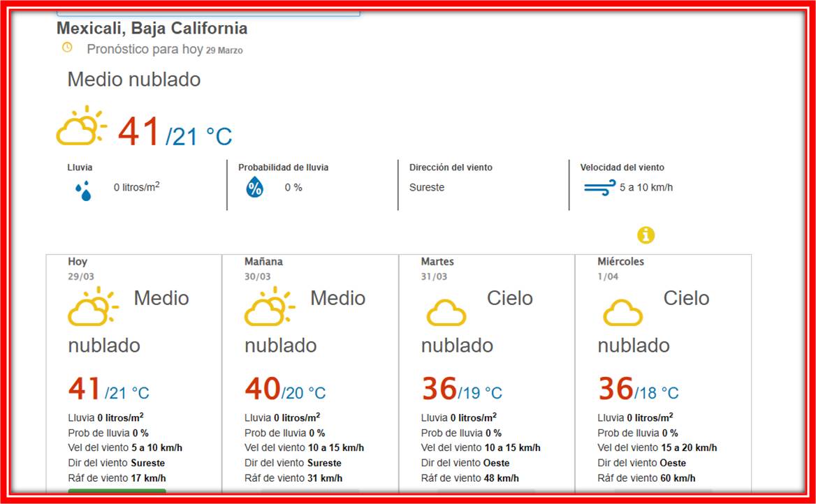816x504 pixels.
Task: Click Sureste under Dirección del viento
Action: coord(427,188)
